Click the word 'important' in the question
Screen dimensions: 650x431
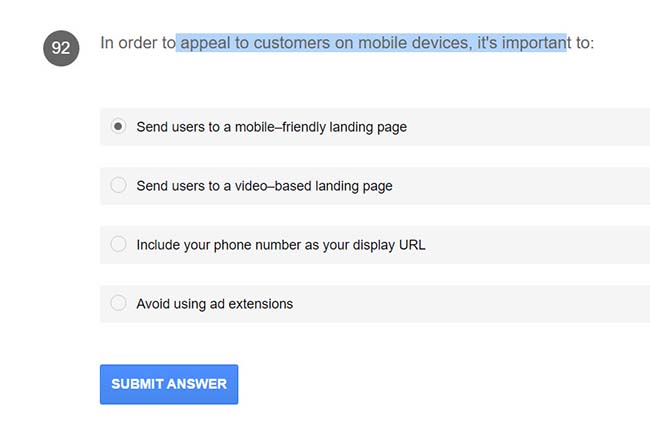point(530,43)
